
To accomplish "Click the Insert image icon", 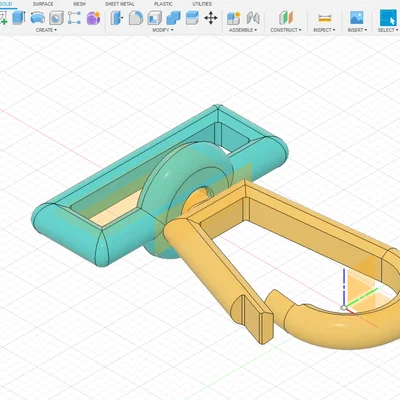I will tap(357, 18).
